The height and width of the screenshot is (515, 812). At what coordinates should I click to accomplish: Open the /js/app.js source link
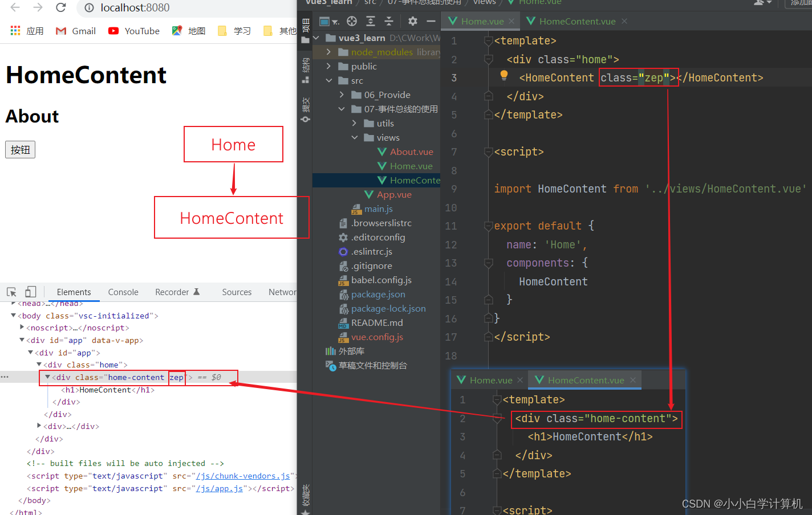tap(220, 488)
